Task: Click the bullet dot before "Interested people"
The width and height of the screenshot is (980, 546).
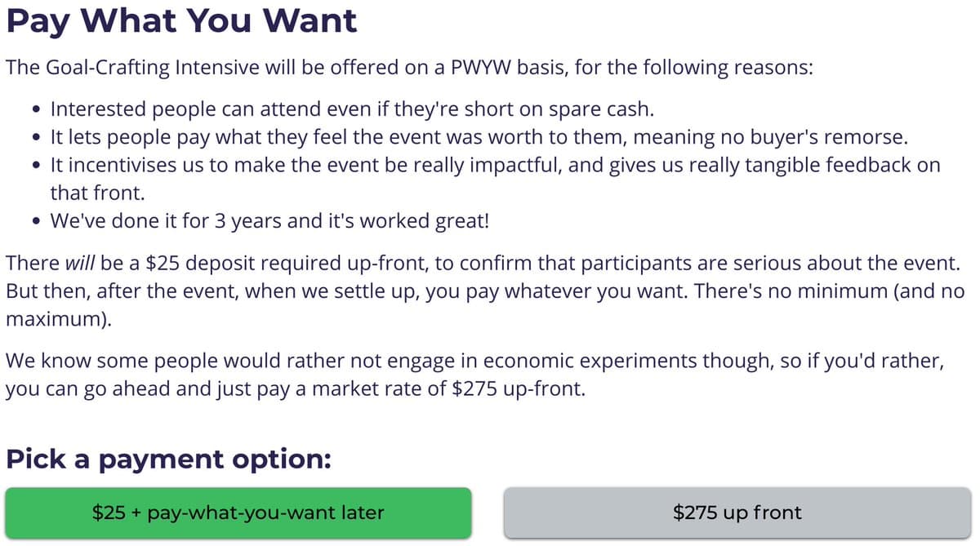Action: [x=36, y=109]
